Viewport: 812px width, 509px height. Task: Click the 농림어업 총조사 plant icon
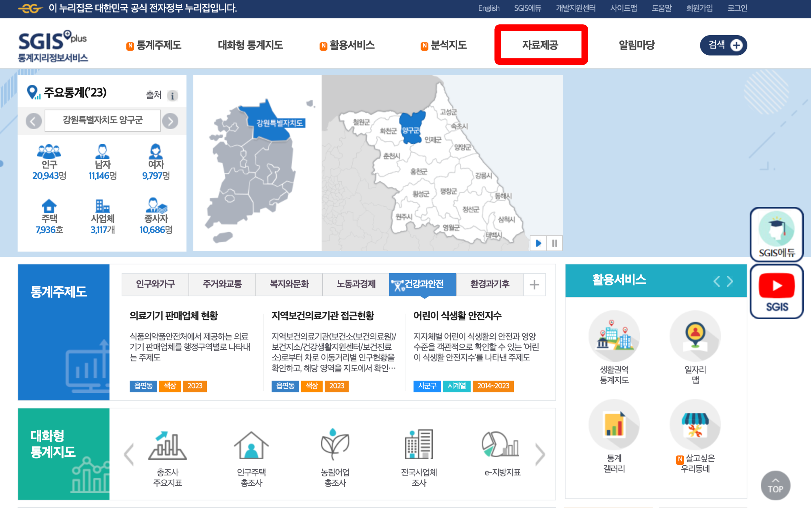[x=335, y=445]
